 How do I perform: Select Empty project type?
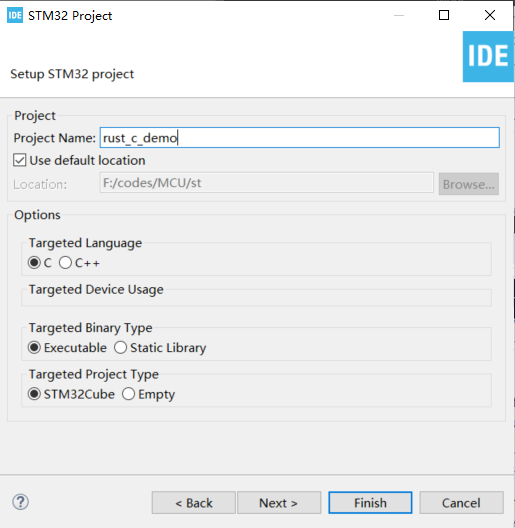[128, 394]
